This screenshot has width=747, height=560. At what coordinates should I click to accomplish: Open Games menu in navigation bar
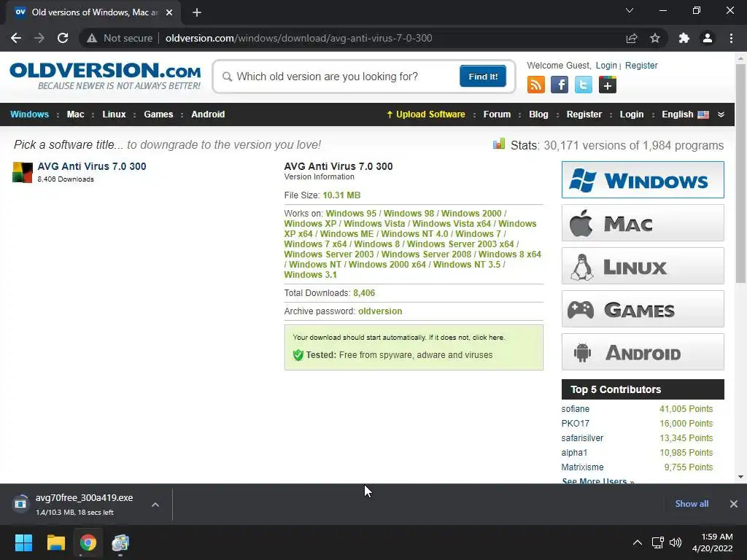[x=158, y=114]
